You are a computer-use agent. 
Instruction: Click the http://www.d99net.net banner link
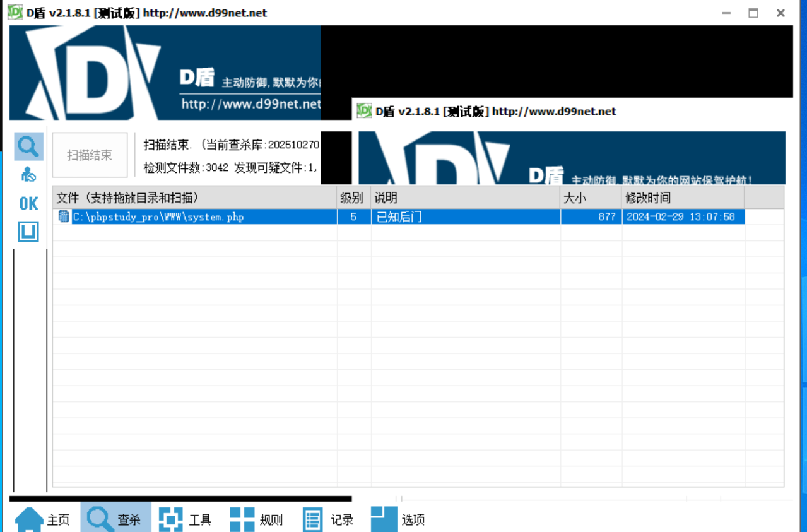point(251,104)
